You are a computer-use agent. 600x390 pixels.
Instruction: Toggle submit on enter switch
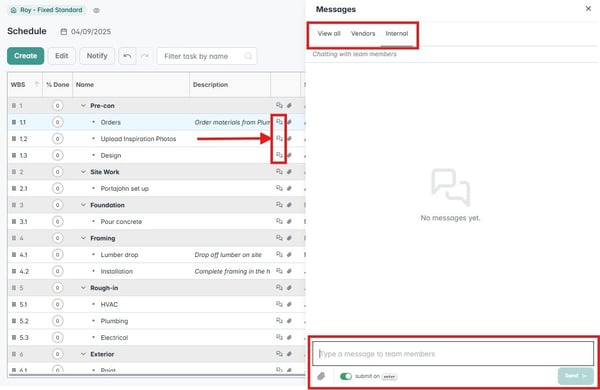pyautogui.click(x=346, y=376)
